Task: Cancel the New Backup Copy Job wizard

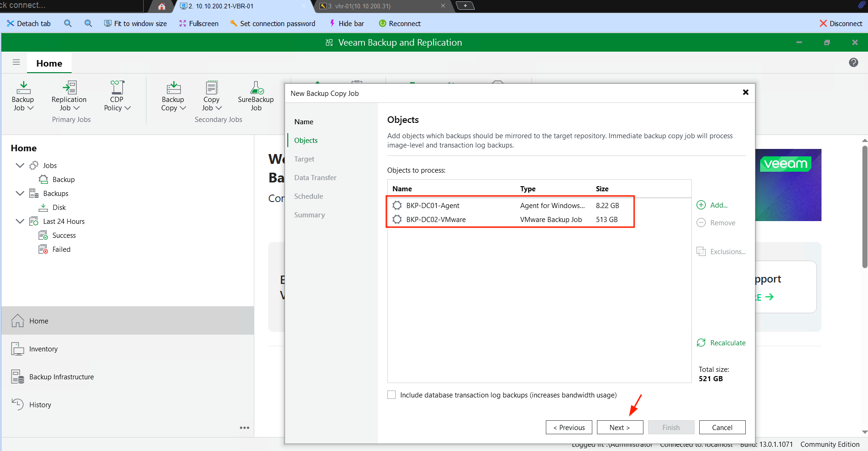Action: 722,427
